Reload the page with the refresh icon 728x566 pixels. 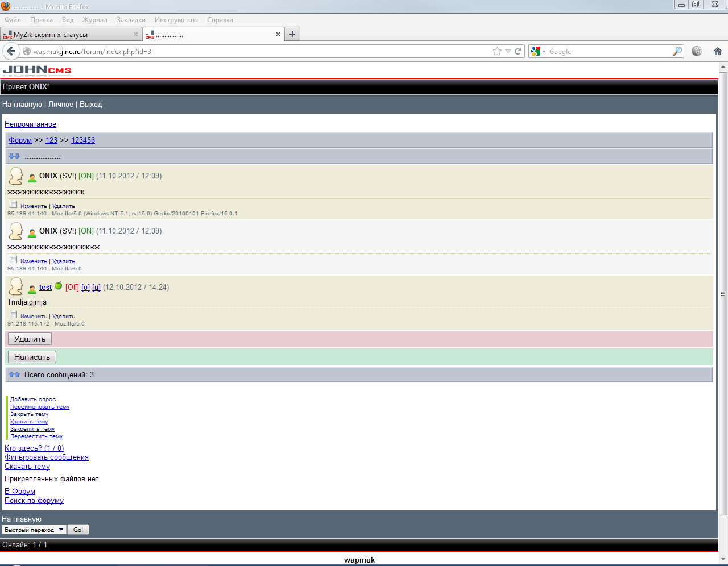pos(518,51)
